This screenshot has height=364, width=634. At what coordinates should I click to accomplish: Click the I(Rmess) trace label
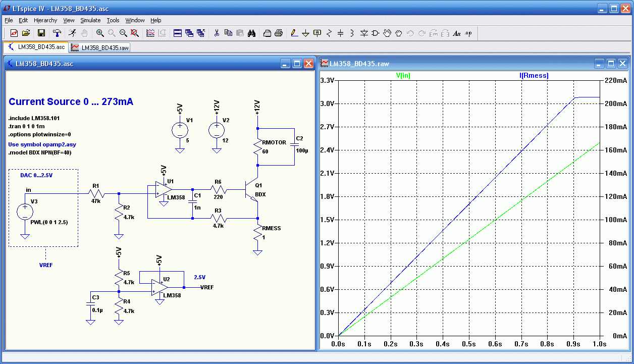tap(534, 76)
